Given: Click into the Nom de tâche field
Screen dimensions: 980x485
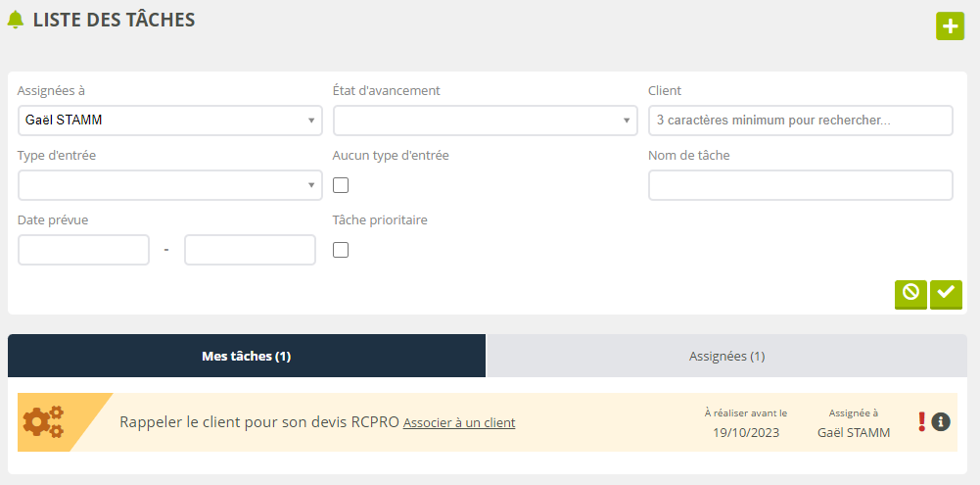Looking at the screenshot, I should coord(800,185).
